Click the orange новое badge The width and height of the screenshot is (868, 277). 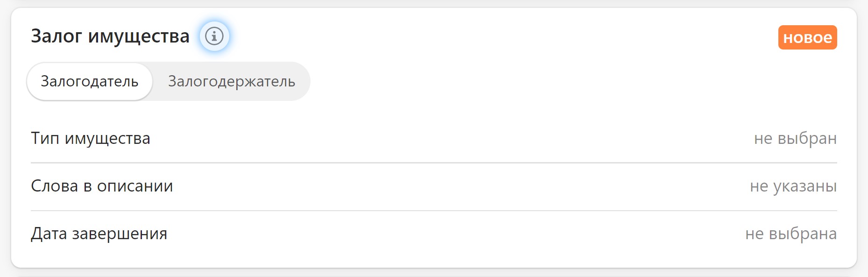pos(807,37)
